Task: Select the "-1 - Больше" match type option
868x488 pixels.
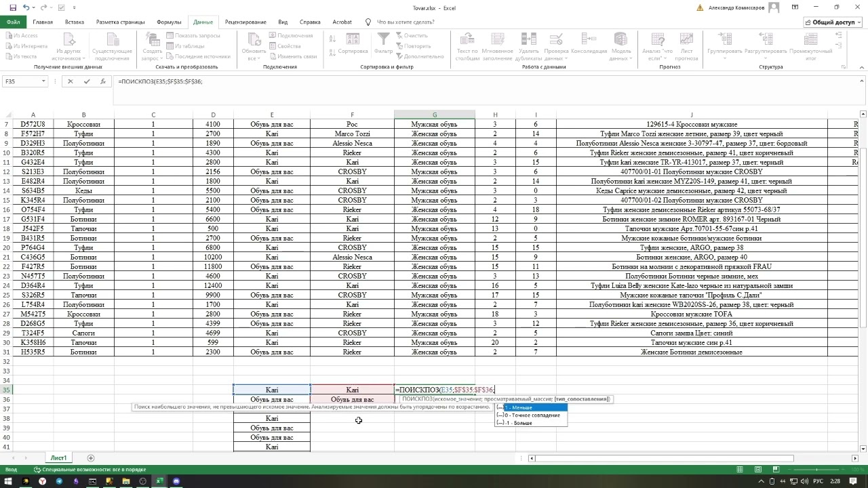Action: point(531,423)
